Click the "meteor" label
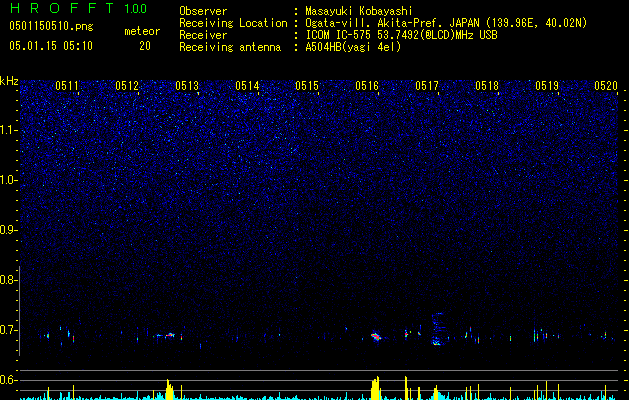Image resolution: width=629 pixels, height=400 pixels. click(x=142, y=31)
